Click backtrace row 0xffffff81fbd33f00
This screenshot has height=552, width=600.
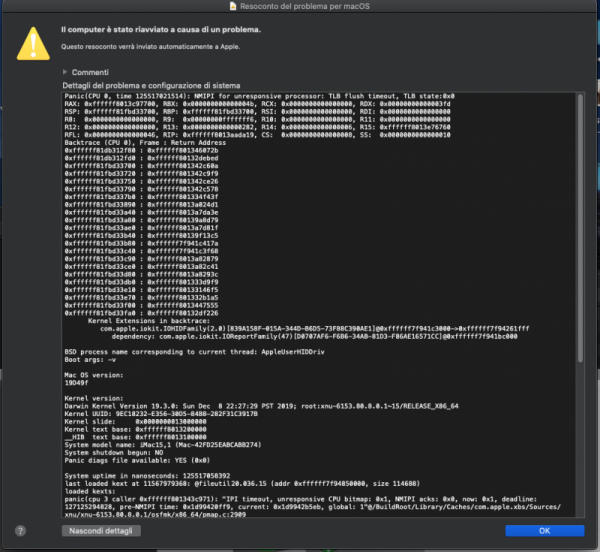click(142, 305)
